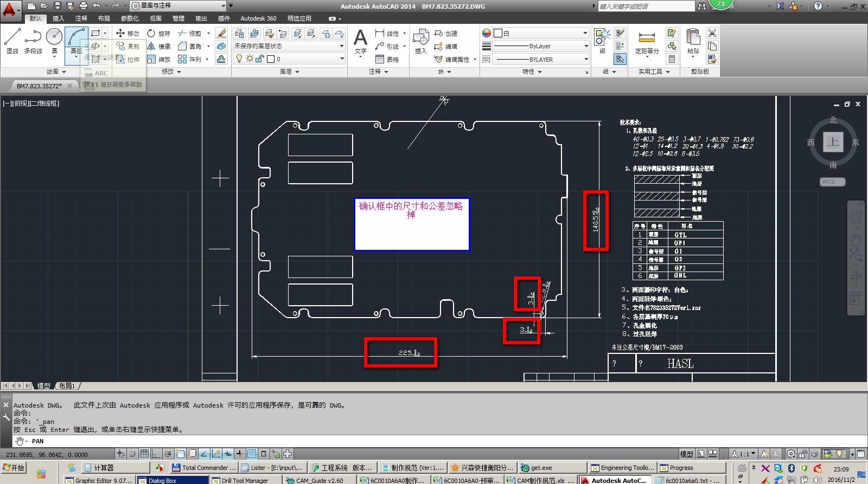Open the object color 白 dropdown

541,33
